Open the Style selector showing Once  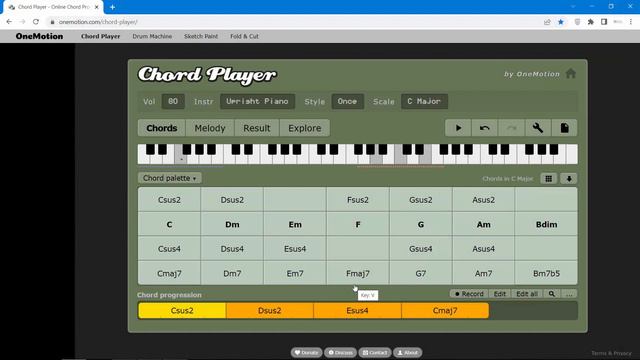[347, 101]
